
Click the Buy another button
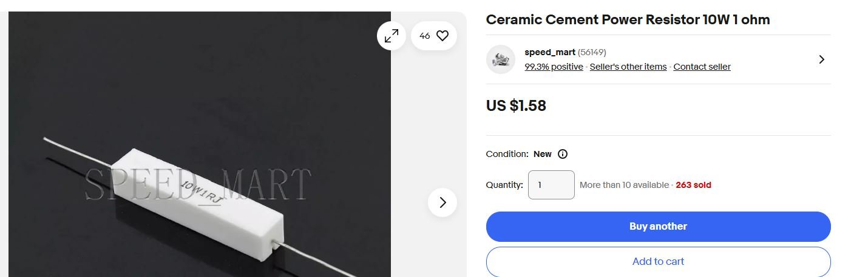click(x=659, y=227)
